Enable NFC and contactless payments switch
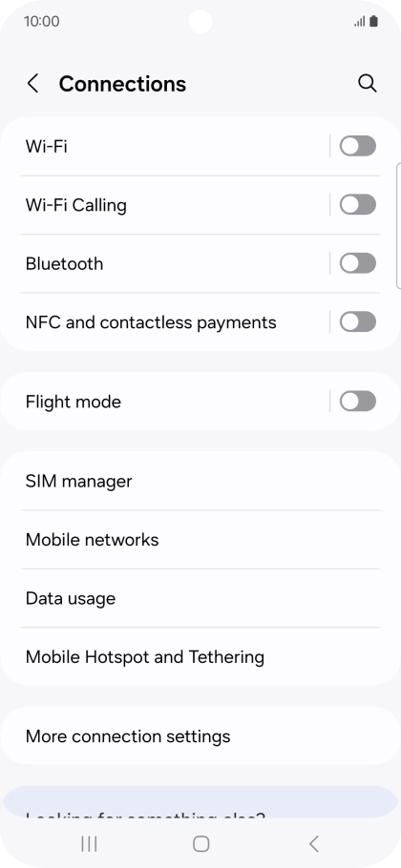 (x=358, y=322)
